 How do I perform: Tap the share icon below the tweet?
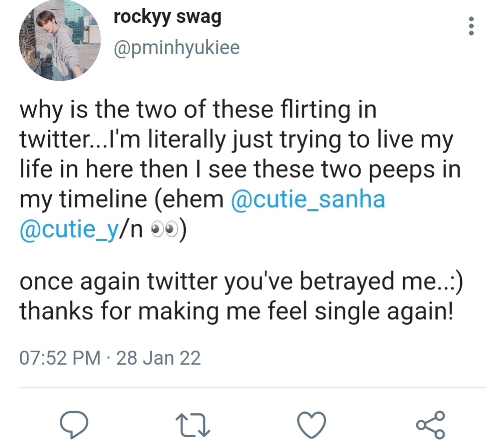[x=430, y=423]
